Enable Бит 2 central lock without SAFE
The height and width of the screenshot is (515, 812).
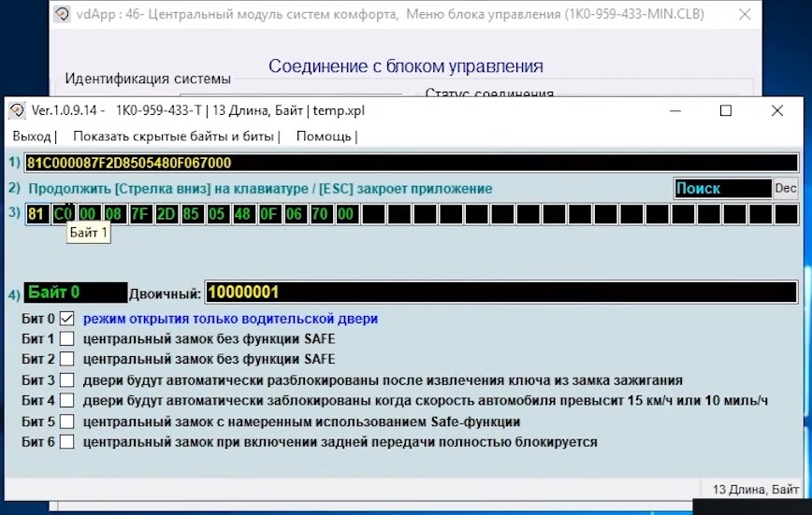66,359
